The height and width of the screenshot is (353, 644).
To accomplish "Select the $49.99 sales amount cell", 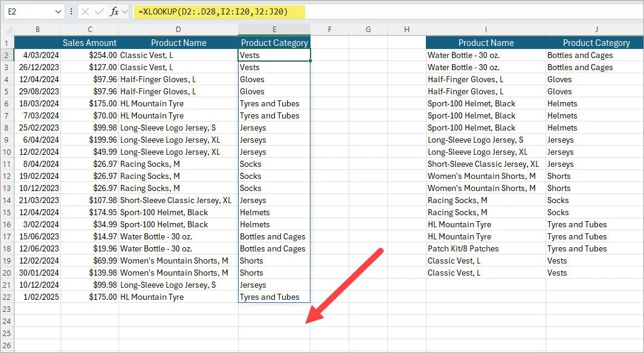I will point(90,152).
